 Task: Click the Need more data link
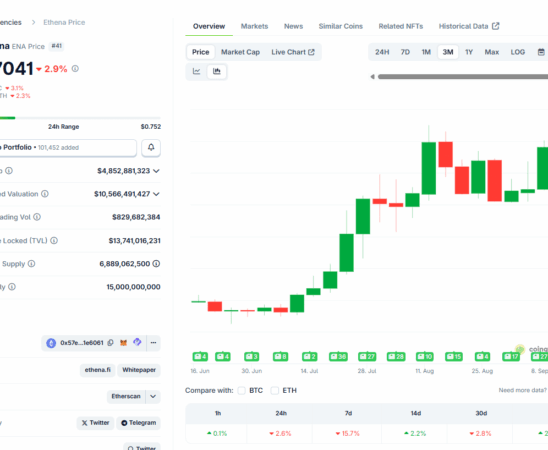point(522,390)
